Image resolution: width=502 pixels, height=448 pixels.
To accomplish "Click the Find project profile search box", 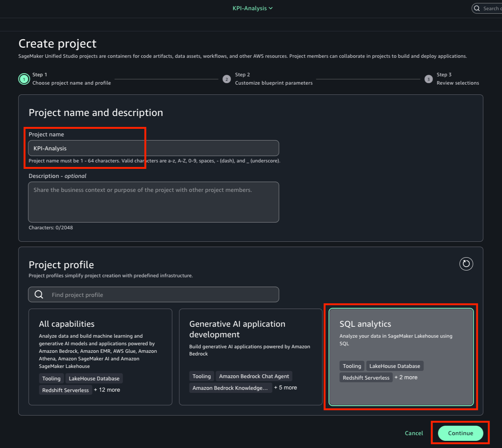I will tap(154, 295).
